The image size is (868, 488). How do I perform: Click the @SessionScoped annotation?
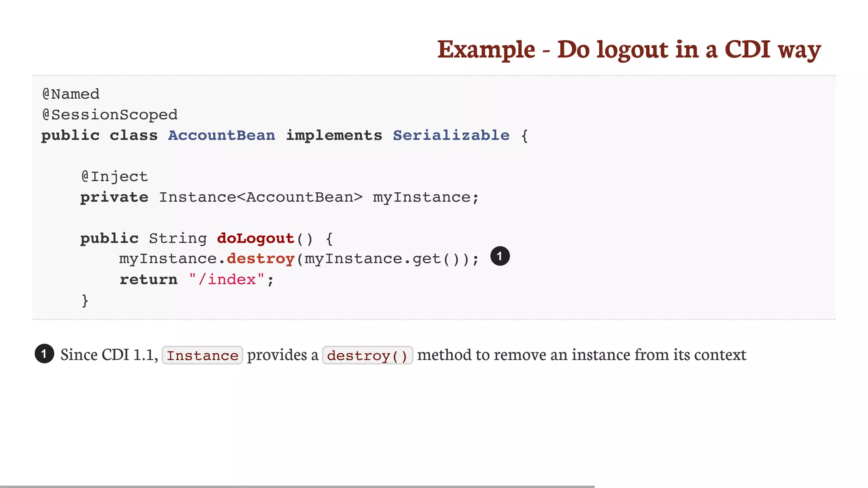[x=110, y=115]
